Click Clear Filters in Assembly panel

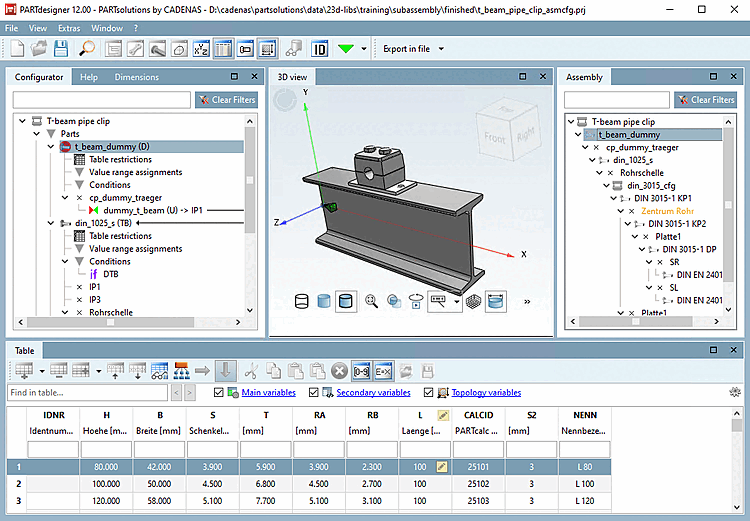point(706,100)
